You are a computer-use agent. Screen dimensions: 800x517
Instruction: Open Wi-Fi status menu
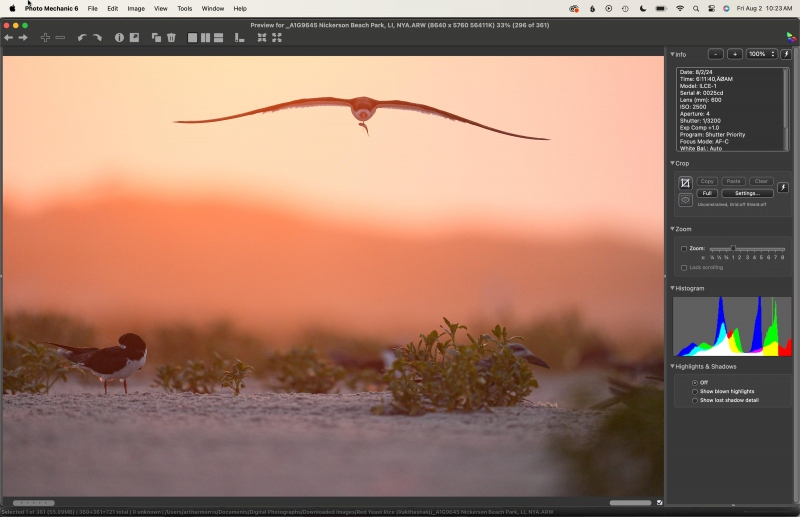point(680,9)
